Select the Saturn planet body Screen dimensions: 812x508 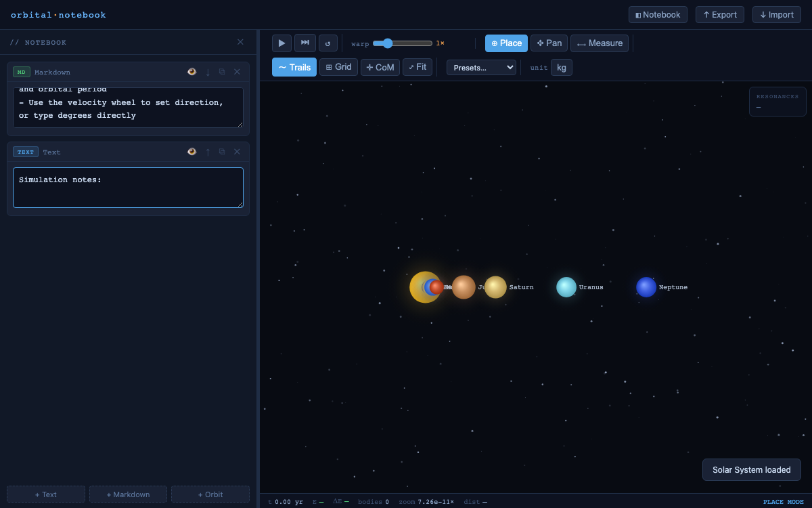[x=495, y=287]
